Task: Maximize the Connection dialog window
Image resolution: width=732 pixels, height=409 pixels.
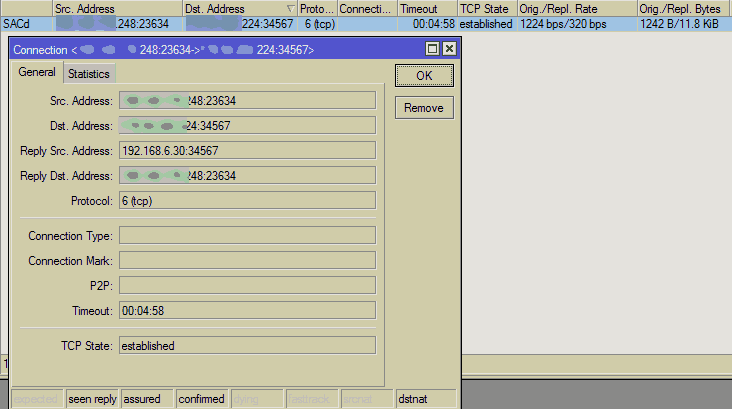Action: [x=432, y=49]
